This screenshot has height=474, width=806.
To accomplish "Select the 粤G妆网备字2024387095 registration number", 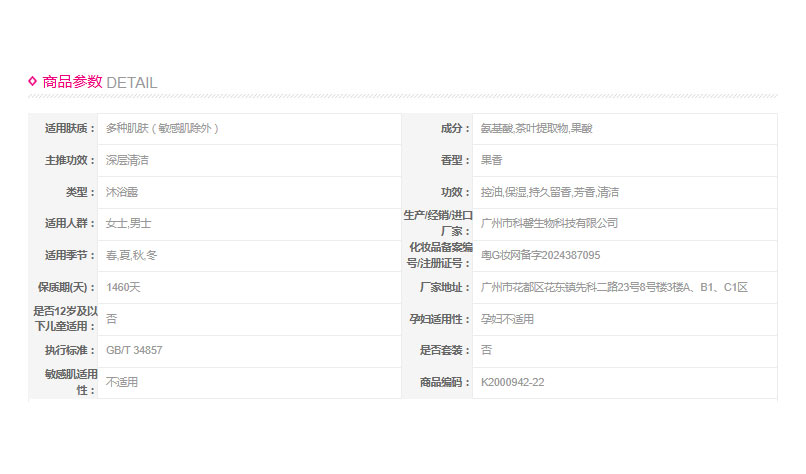I will tap(540, 255).
